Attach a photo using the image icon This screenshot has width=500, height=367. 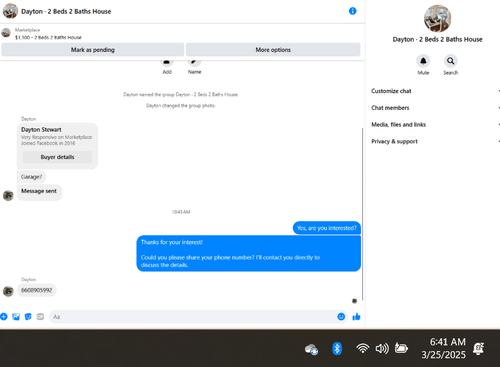pos(16,317)
